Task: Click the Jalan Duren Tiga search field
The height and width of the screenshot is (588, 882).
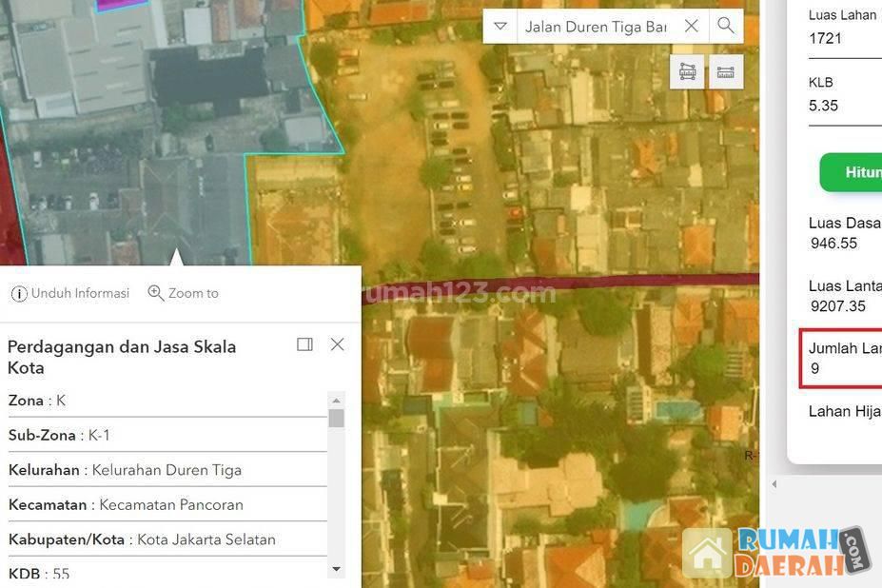Action: click(596, 27)
